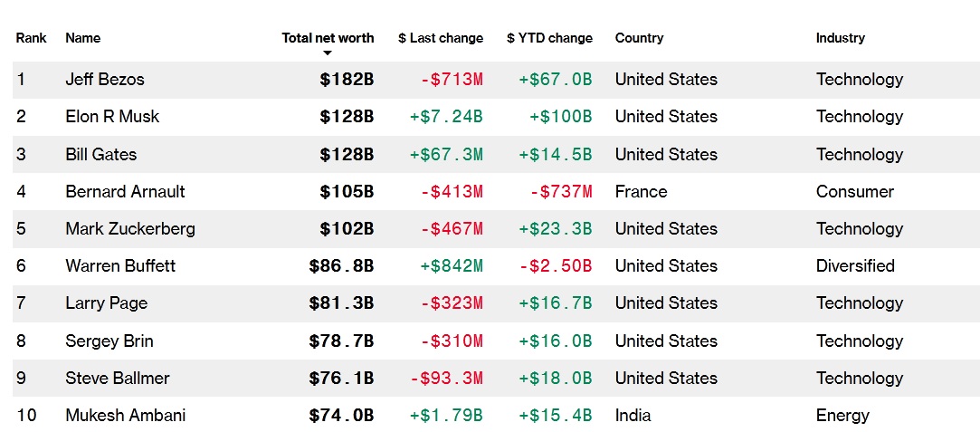Sort by $ Last change column
This screenshot has height=432, width=980.
click(441, 38)
